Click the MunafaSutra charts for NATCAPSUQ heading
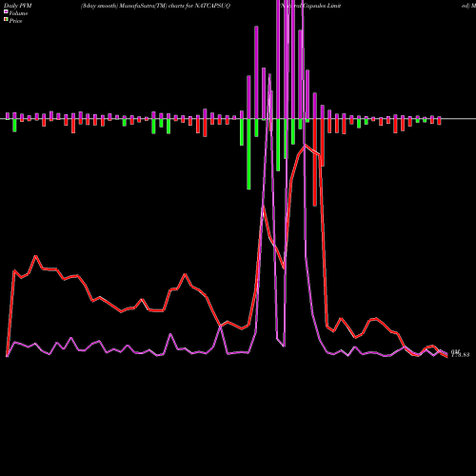476x476 pixels. (x=155, y=6)
